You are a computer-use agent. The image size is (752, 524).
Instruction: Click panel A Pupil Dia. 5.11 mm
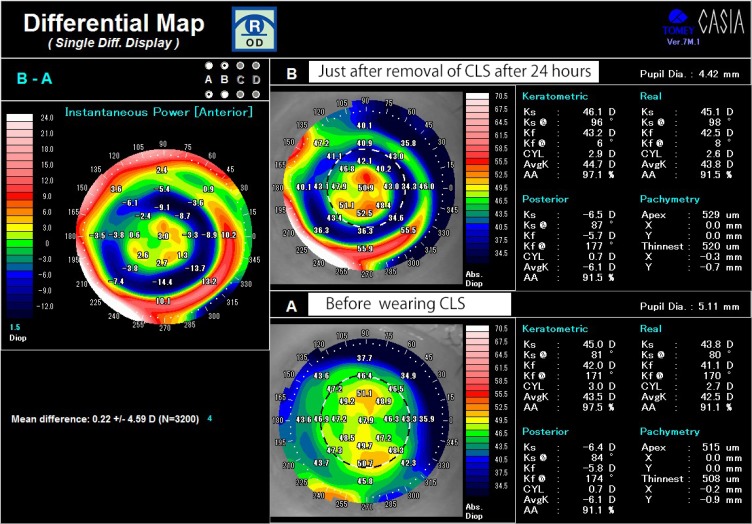pyautogui.click(x=689, y=306)
